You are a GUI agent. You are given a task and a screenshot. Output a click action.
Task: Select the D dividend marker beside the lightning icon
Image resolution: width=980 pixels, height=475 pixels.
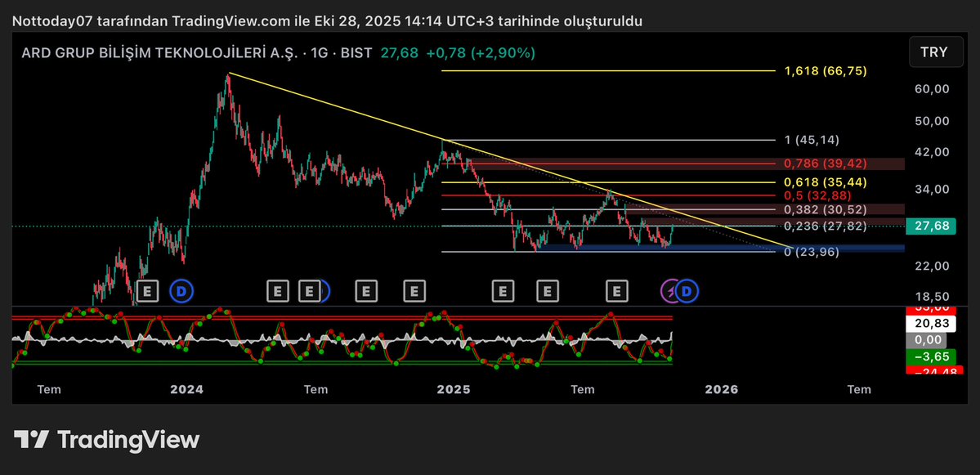click(687, 290)
